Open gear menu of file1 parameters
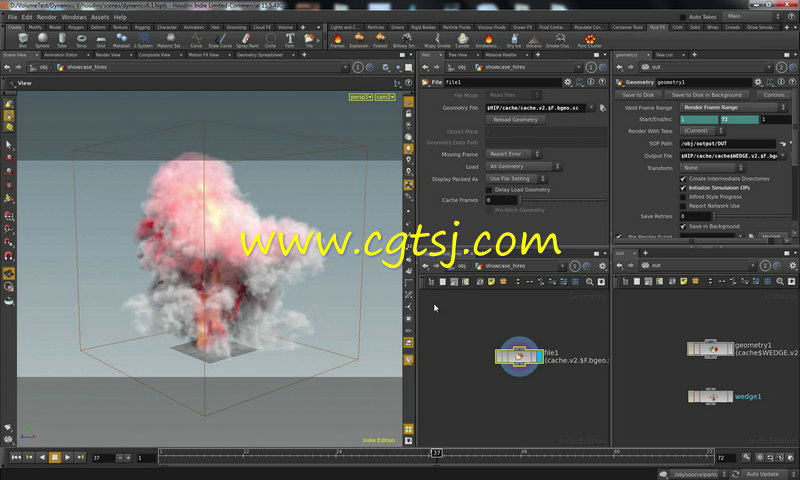Image resolution: width=800 pixels, height=480 pixels. click(x=568, y=82)
